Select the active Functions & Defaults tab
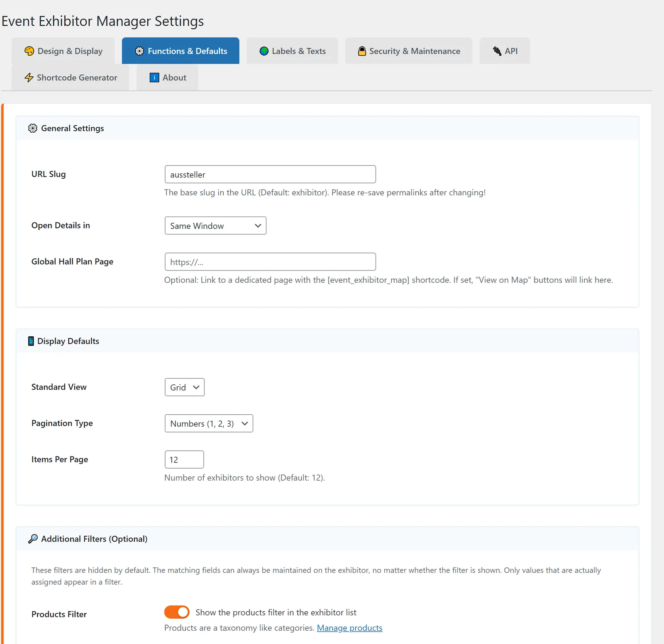664x644 pixels. pyautogui.click(x=181, y=51)
